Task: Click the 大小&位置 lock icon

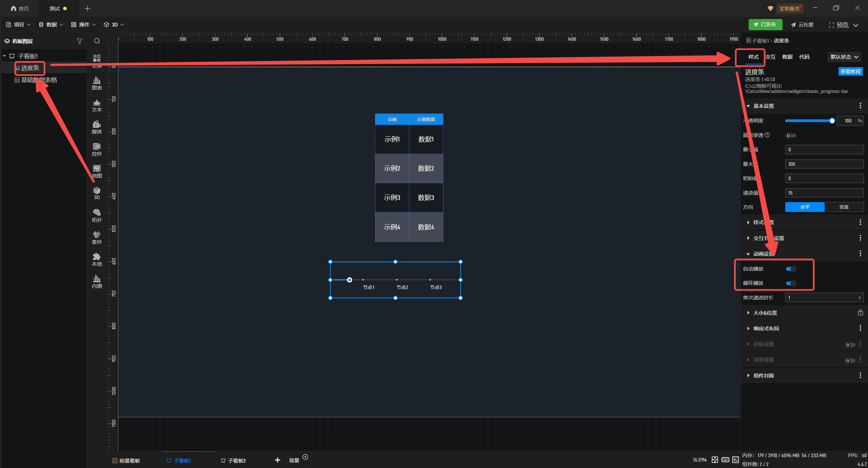Action: tap(860, 313)
